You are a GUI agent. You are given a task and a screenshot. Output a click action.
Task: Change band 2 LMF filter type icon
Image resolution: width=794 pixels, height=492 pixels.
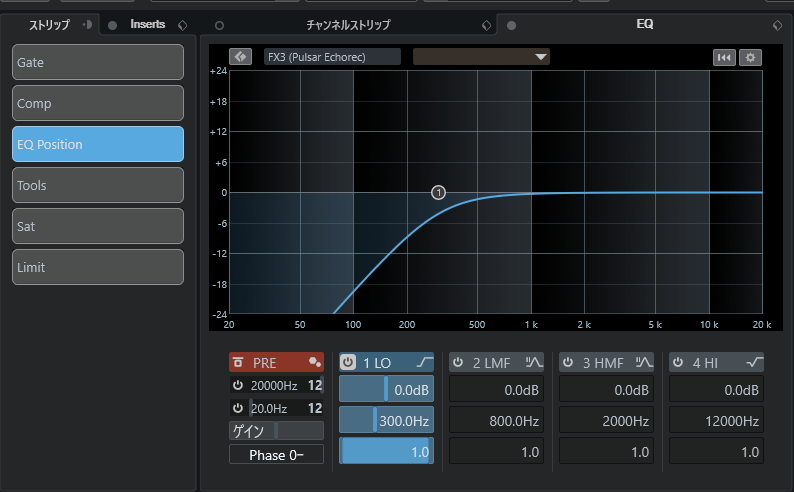(x=534, y=362)
